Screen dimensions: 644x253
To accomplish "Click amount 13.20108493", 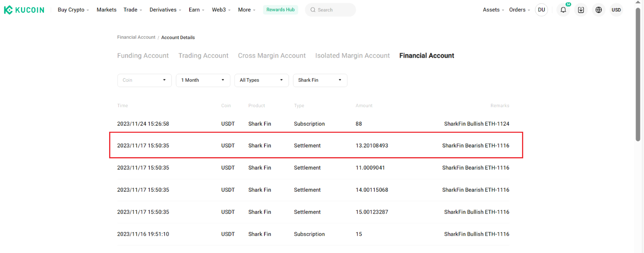I will point(372,146).
